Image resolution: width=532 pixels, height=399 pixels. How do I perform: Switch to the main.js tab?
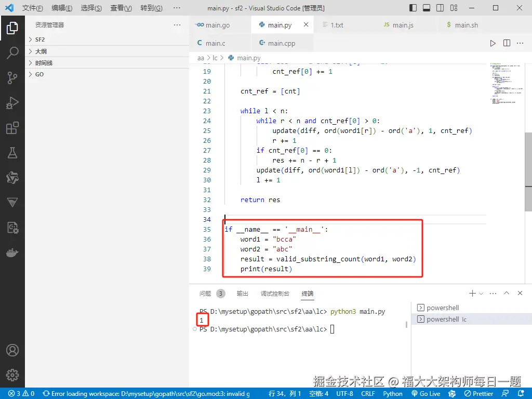tap(407, 25)
